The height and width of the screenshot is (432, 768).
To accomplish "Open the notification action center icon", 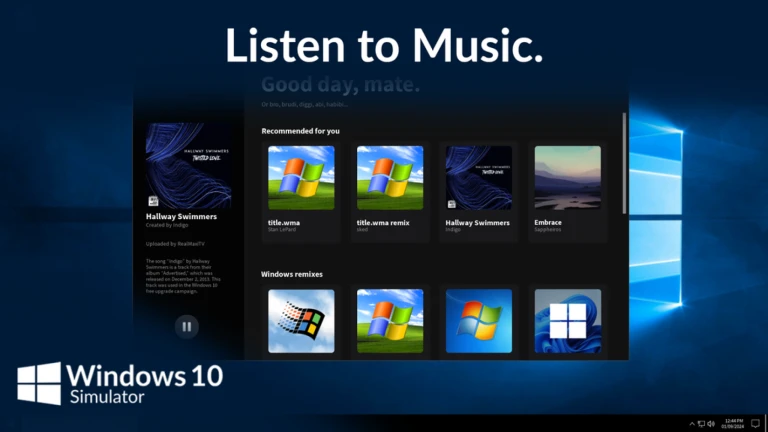I will point(754,423).
